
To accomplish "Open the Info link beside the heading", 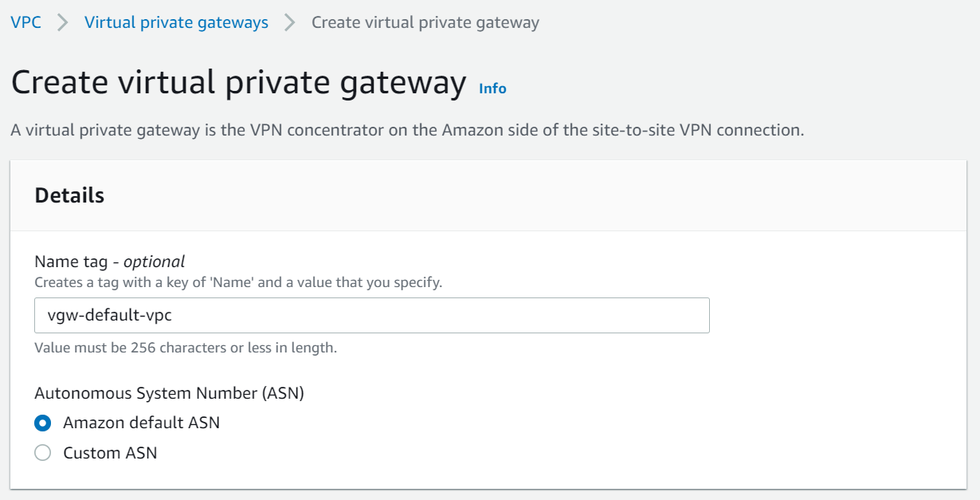I will pos(492,89).
